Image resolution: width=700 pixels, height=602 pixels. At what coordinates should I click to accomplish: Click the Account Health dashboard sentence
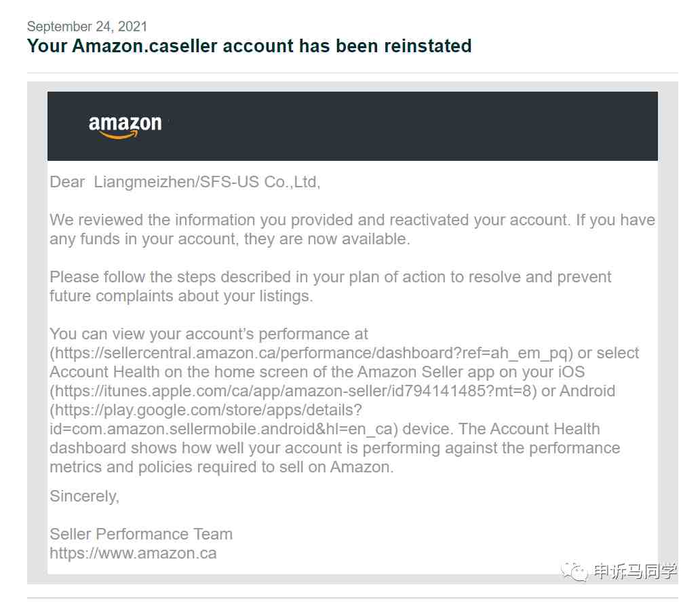pyautogui.click(x=335, y=448)
